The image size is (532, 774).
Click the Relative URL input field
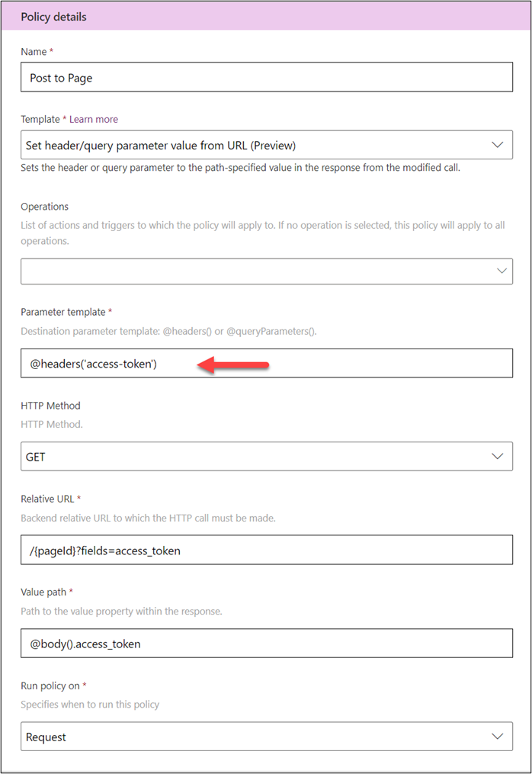click(267, 550)
